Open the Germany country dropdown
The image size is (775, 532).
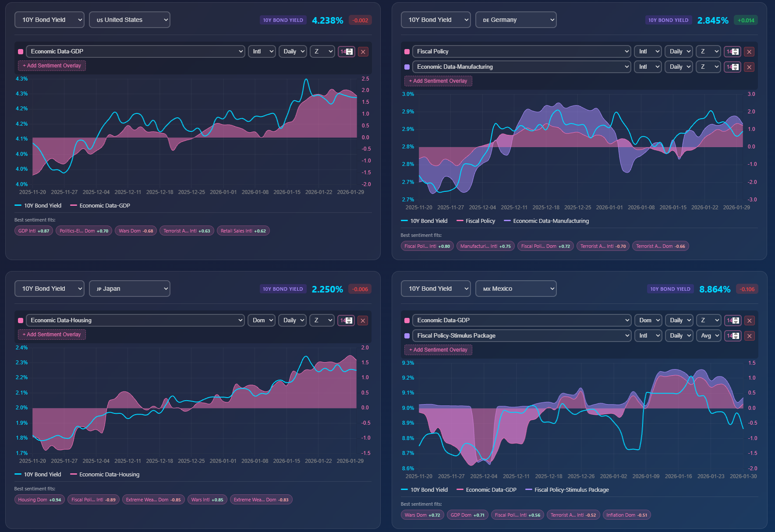click(516, 20)
